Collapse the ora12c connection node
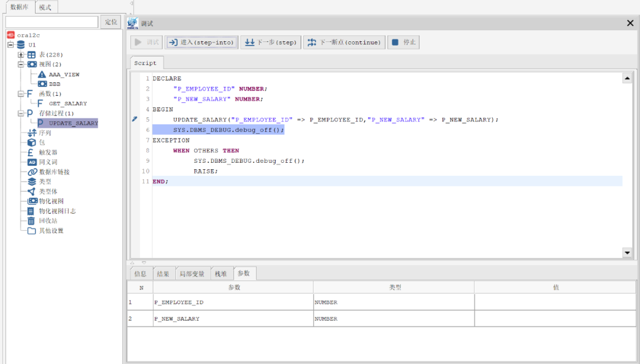The image size is (640, 364). [10, 35]
